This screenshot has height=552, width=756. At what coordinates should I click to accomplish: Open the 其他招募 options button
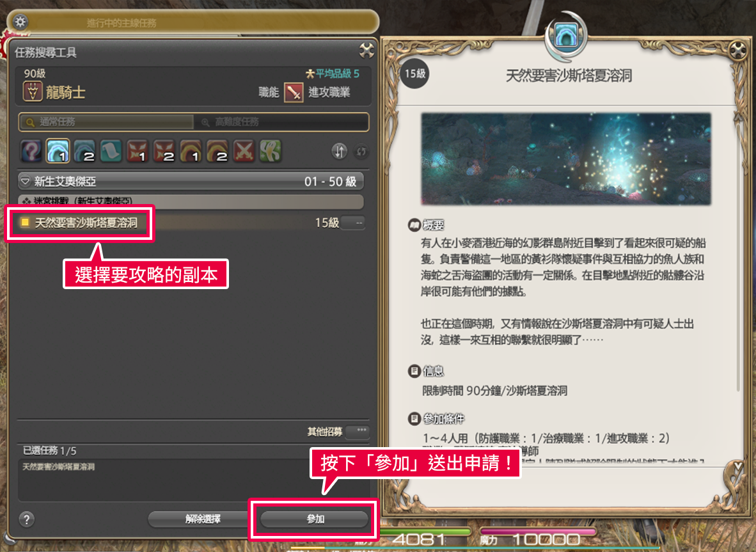click(x=361, y=430)
